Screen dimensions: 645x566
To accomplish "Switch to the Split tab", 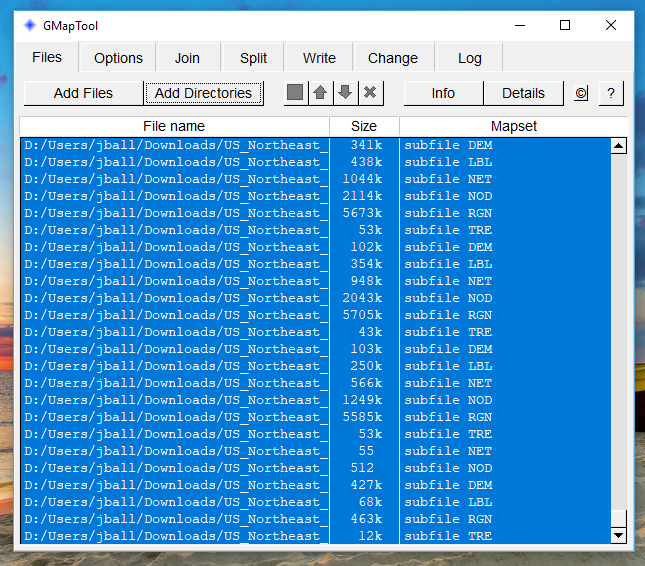I will click(x=253, y=58).
